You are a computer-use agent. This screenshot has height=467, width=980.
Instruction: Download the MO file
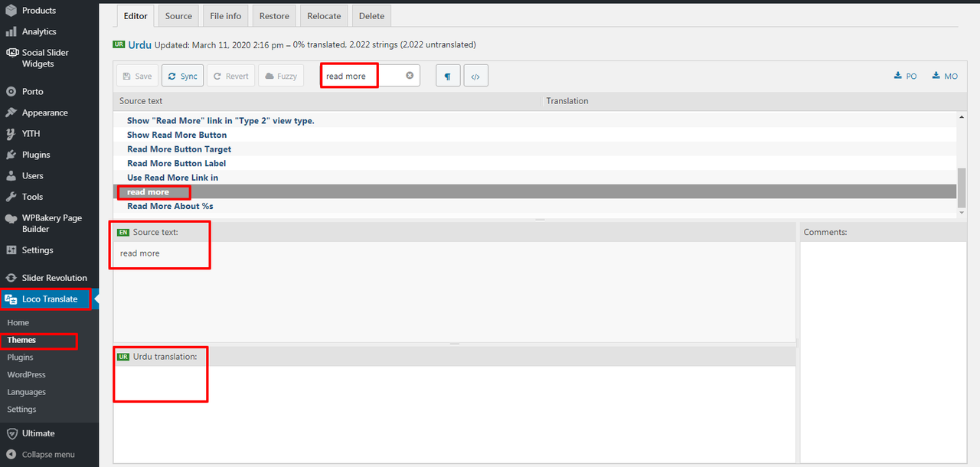pyautogui.click(x=945, y=76)
